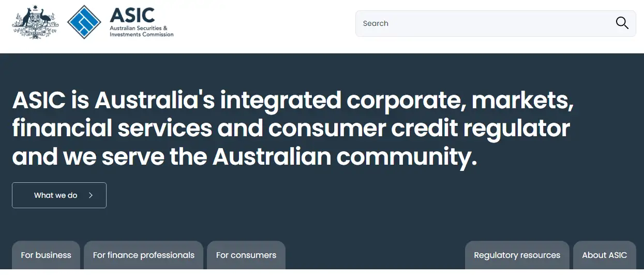The image size is (644, 275).
Task: Click the blue ASIC diamond logo
Action: pyautogui.click(x=84, y=22)
